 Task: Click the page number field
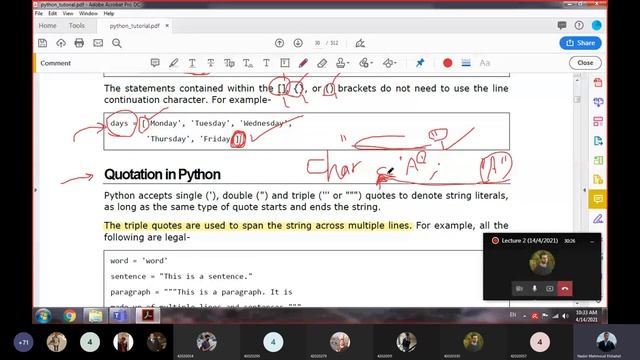317,43
